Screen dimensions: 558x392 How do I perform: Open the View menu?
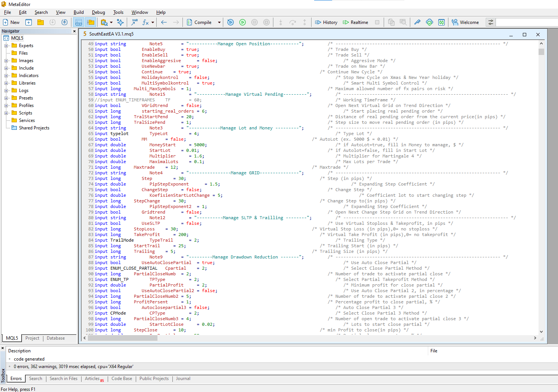click(61, 12)
